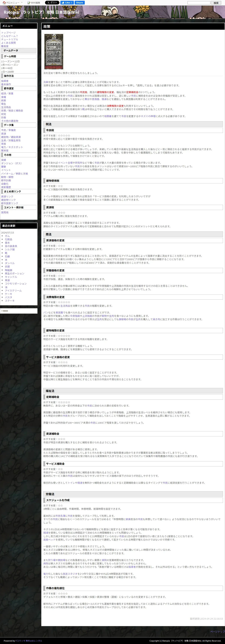Image resolution: width=225 pixels, height=644 pixels.
Task: Open 実績 in the sidebar
Action: (4, 160)
